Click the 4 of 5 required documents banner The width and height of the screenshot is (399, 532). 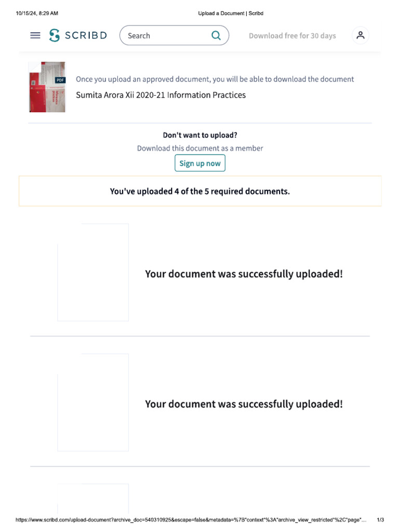click(200, 191)
